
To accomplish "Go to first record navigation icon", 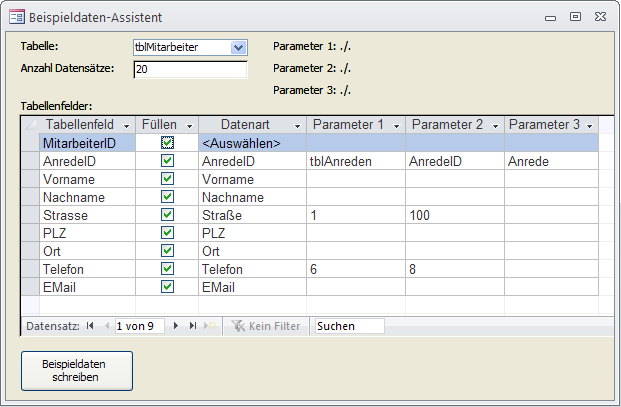I will 90,325.
